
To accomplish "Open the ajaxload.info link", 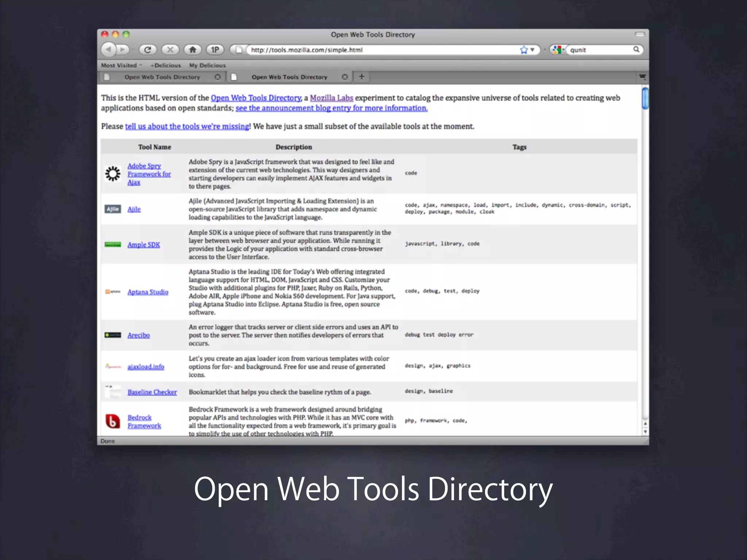I will click(x=146, y=367).
